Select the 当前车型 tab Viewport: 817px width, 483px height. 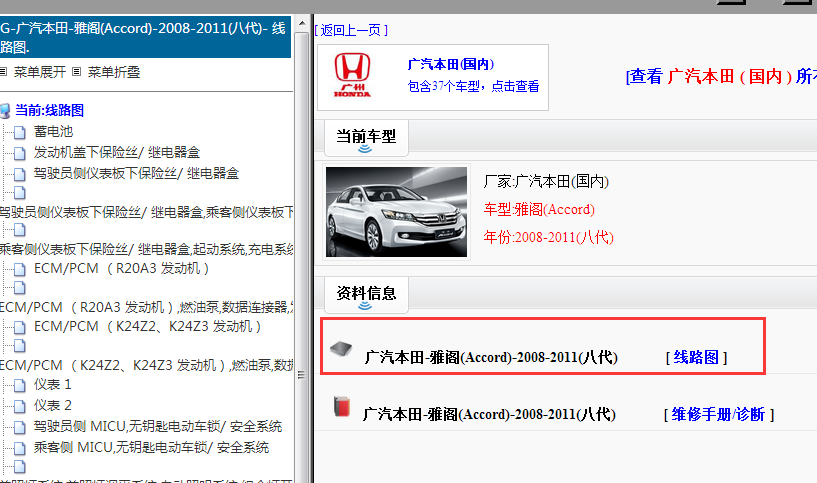tap(366, 138)
